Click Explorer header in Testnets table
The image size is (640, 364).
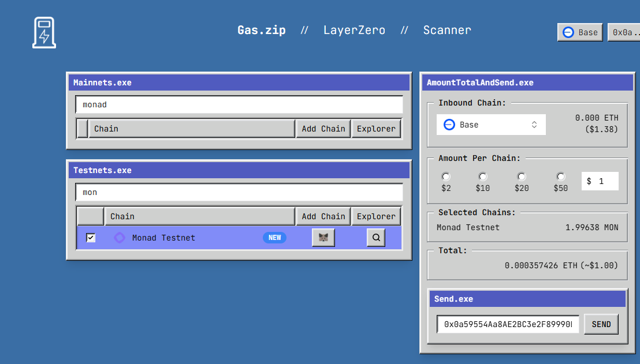[x=376, y=216]
